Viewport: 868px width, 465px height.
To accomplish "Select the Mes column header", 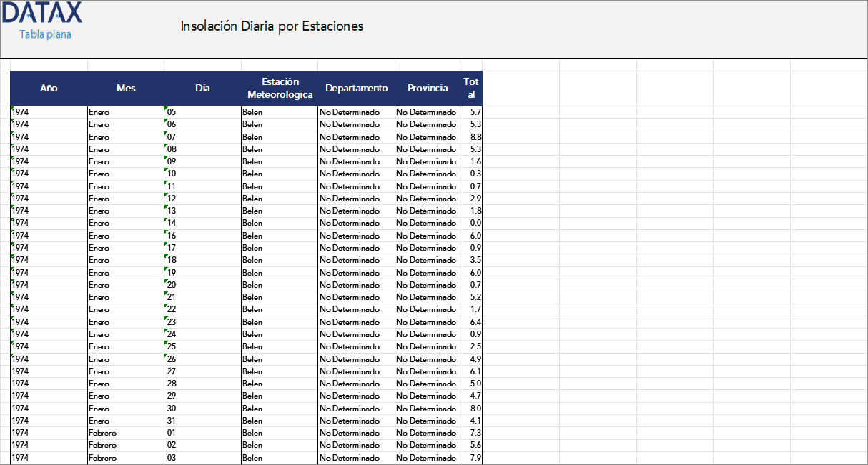I will click(126, 88).
